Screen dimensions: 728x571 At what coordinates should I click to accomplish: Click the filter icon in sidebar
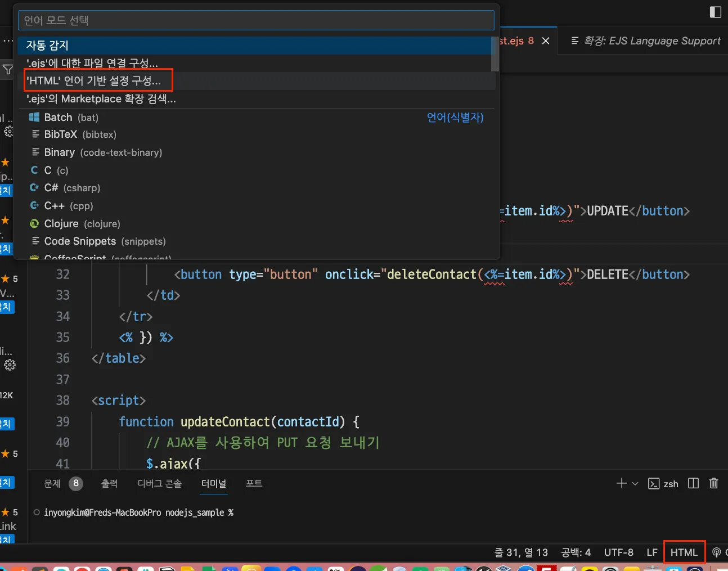(x=8, y=70)
